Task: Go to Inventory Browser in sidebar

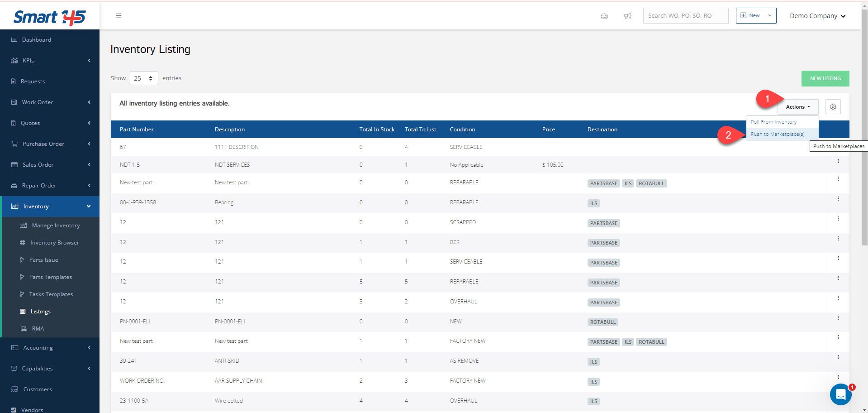Action: tap(54, 243)
